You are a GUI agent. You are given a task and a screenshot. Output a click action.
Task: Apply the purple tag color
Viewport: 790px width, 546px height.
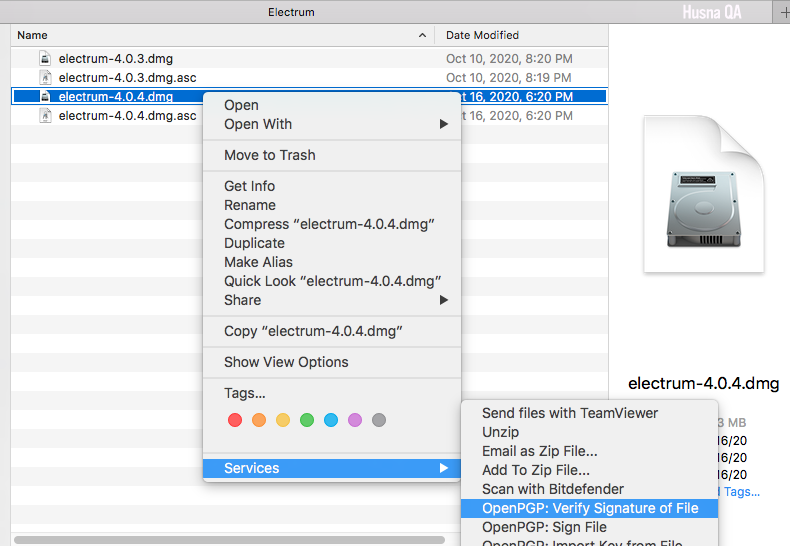(355, 420)
